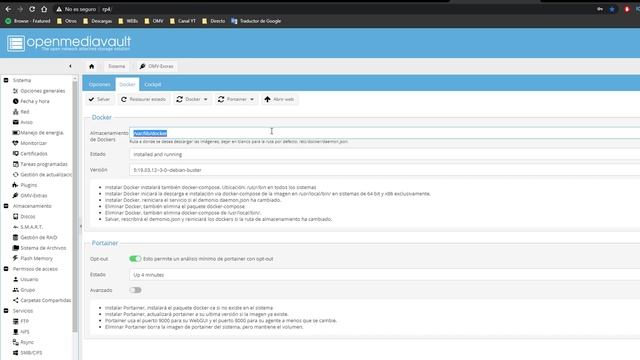Switch to the Opciones tab
Image resolution: width=640 pixels, height=360 pixels.
(100, 84)
